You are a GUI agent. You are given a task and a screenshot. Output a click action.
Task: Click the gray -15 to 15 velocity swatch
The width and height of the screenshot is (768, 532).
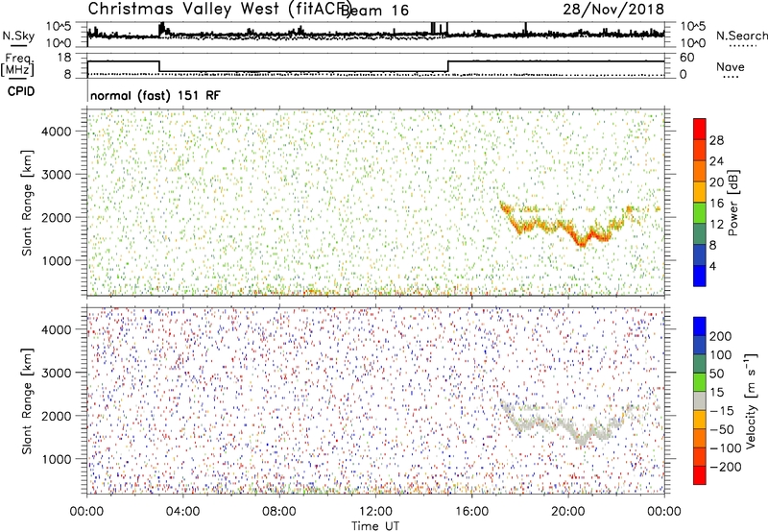click(x=700, y=401)
